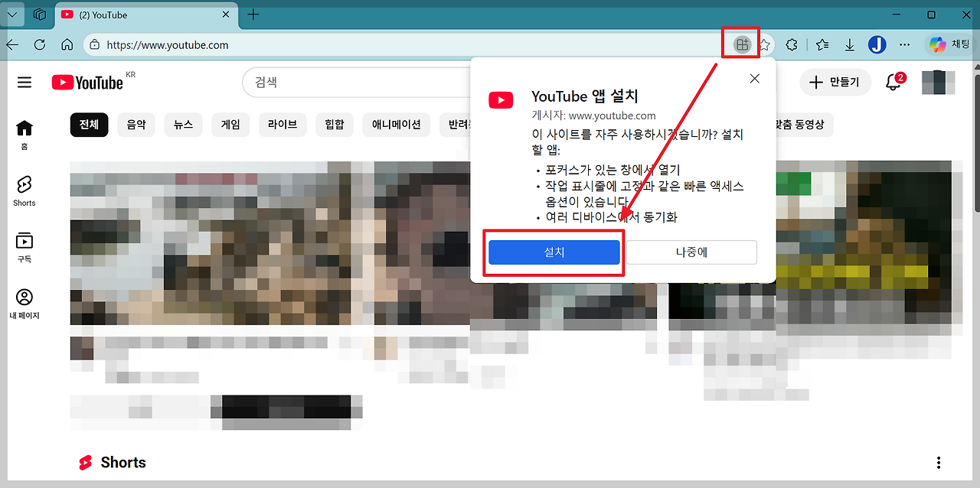This screenshot has width=980, height=488.
Task: Select the 음악 filter chip
Action: [136, 125]
